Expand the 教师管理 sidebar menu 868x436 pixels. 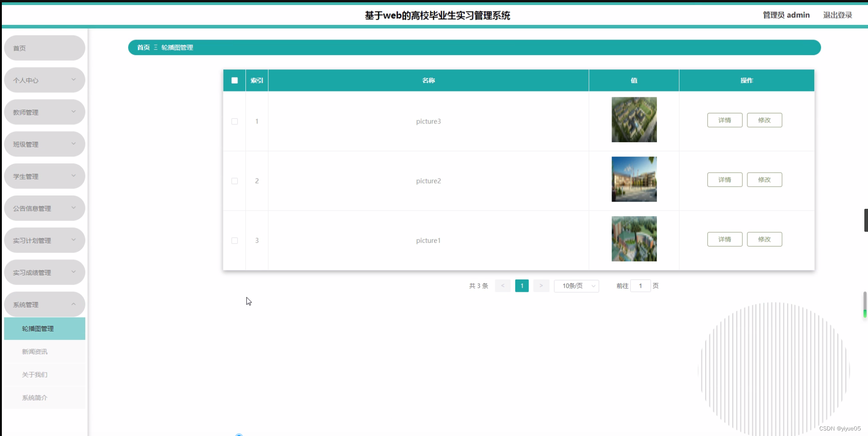[x=45, y=112]
